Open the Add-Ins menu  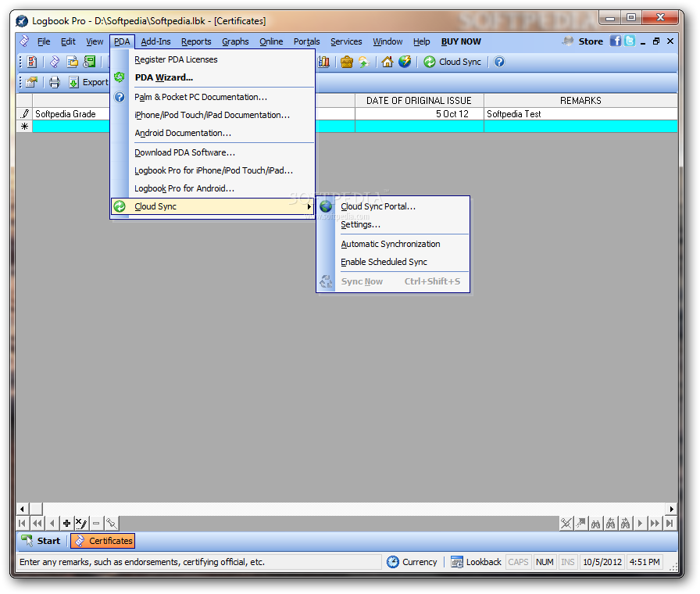tap(155, 41)
